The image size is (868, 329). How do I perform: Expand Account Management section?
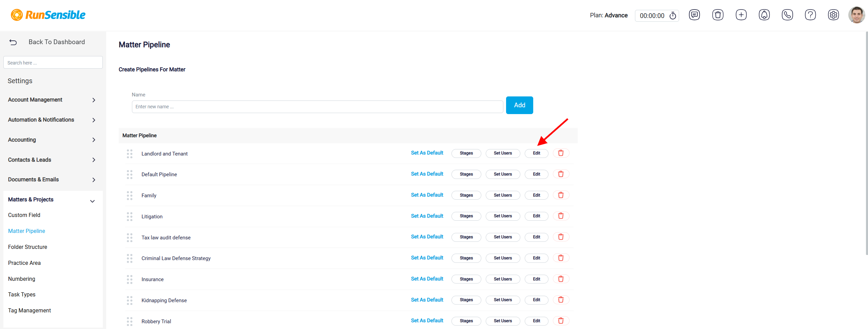pyautogui.click(x=52, y=100)
